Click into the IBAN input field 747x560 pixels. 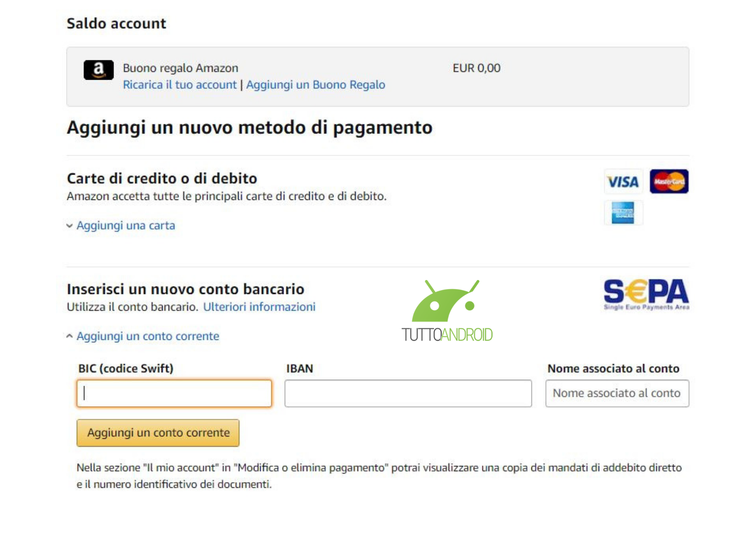(408, 394)
